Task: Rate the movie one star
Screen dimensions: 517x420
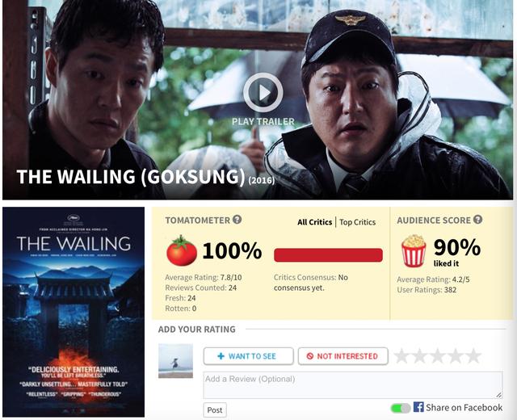Action: (x=401, y=356)
